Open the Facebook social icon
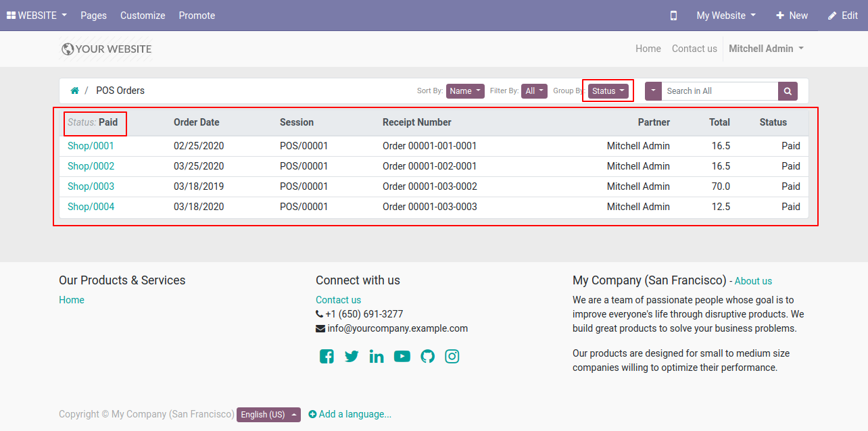 pyautogui.click(x=327, y=357)
